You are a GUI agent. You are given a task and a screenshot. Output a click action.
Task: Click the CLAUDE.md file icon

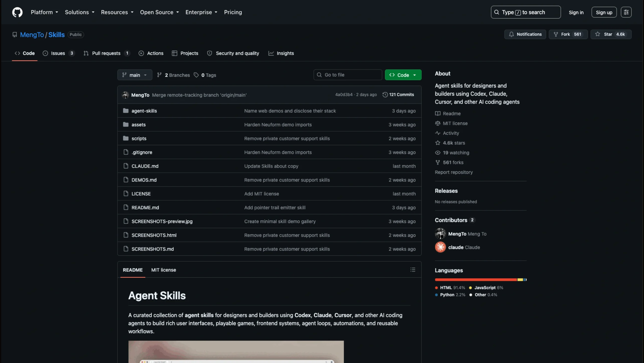click(126, 166)
